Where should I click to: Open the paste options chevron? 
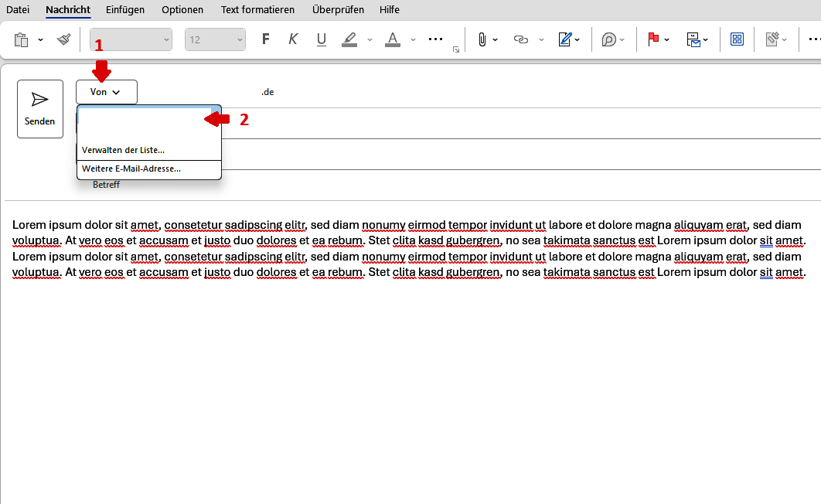(41, 39)
